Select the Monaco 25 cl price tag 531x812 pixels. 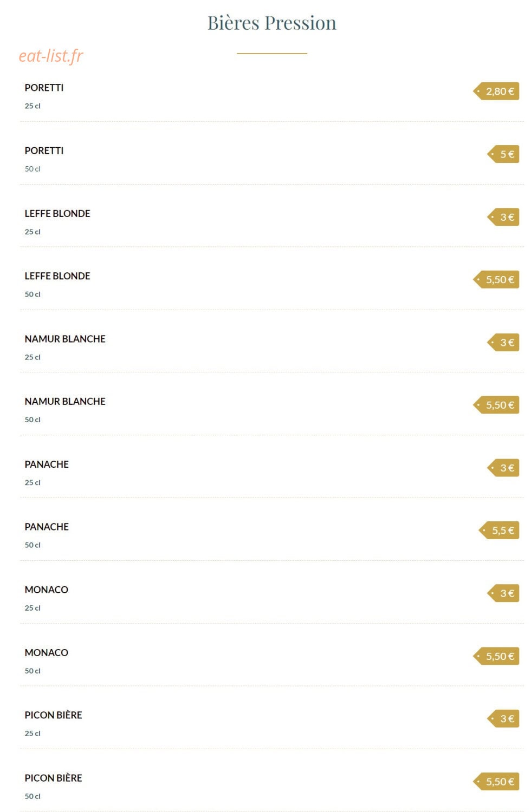[x=503, y=593]
